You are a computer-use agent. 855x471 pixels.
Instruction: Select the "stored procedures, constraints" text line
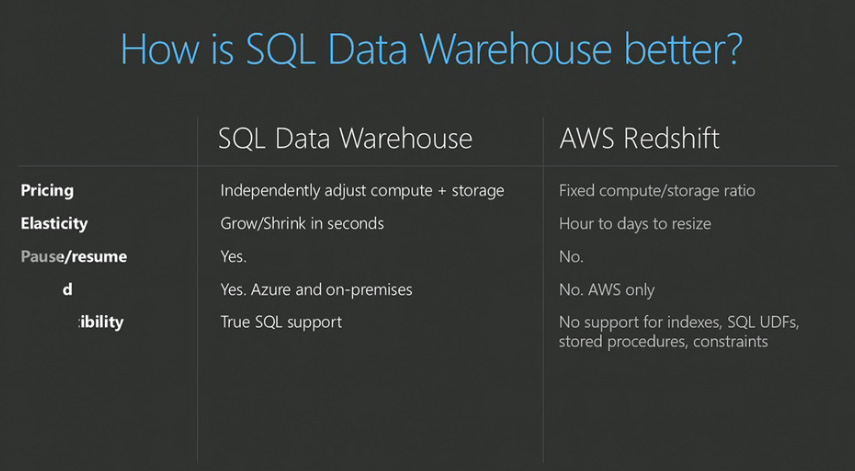(663, 342)
